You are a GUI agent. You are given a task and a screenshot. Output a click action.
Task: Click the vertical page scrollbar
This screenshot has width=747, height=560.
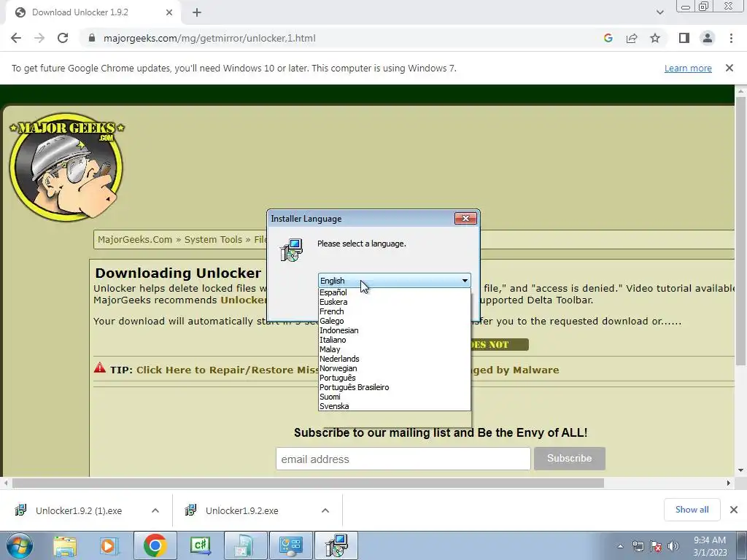point(740,231)
